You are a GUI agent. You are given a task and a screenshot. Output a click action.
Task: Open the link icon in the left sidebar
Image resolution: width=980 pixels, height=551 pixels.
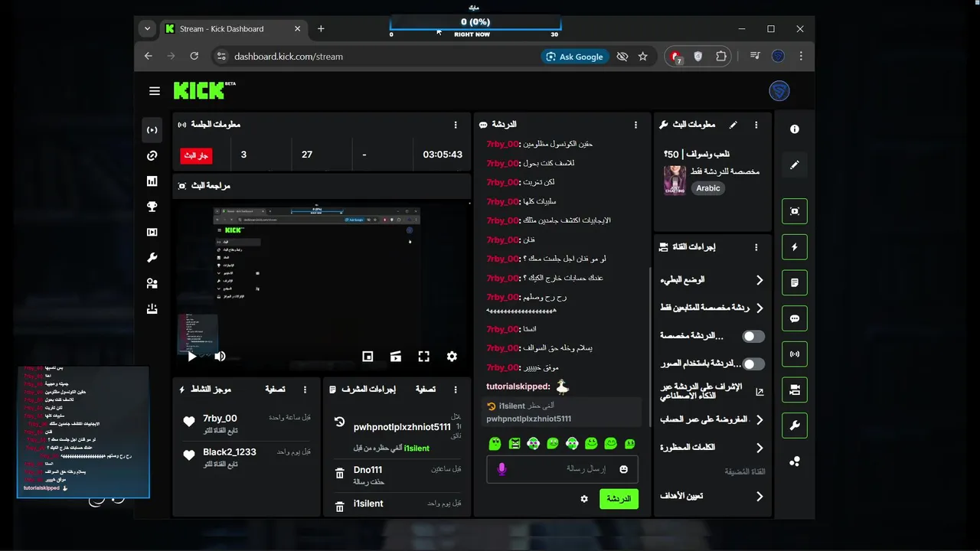click(152, 155)
